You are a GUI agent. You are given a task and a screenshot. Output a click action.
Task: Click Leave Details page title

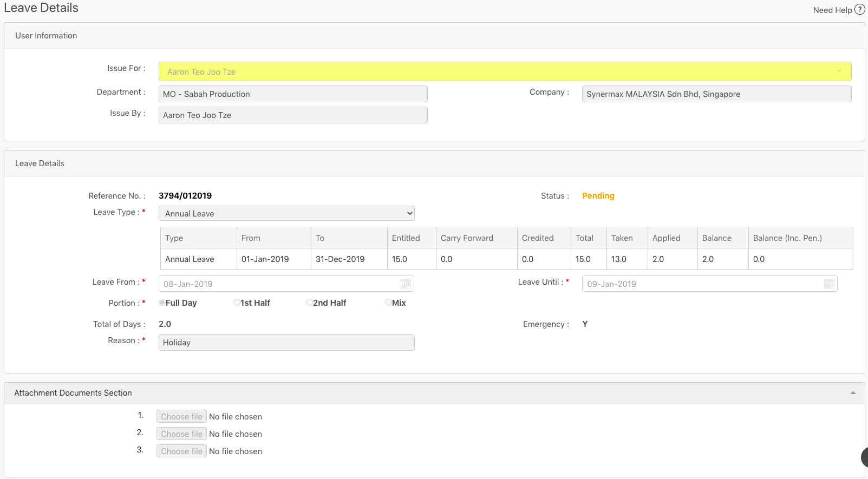(41, 8)
